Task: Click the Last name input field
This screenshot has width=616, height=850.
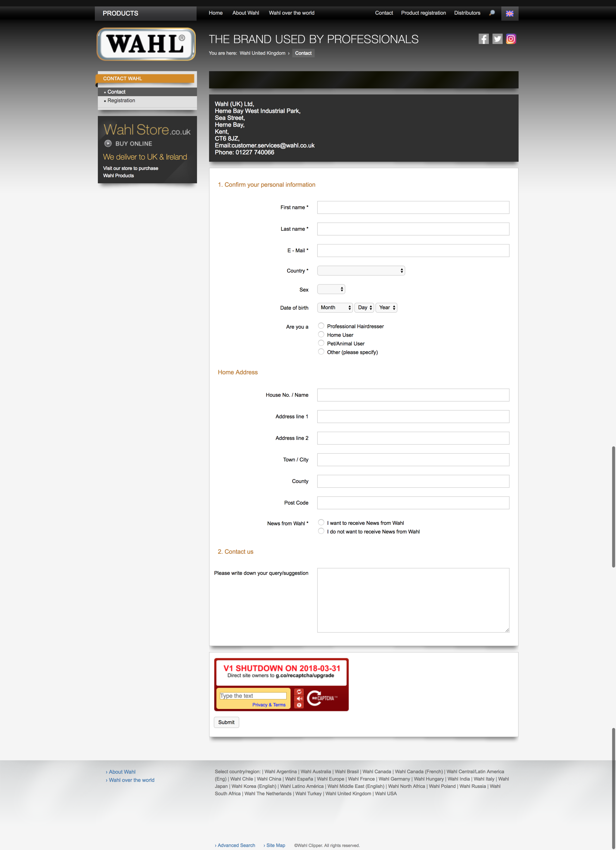Action: pyautogui.click(x=413, y=229)
